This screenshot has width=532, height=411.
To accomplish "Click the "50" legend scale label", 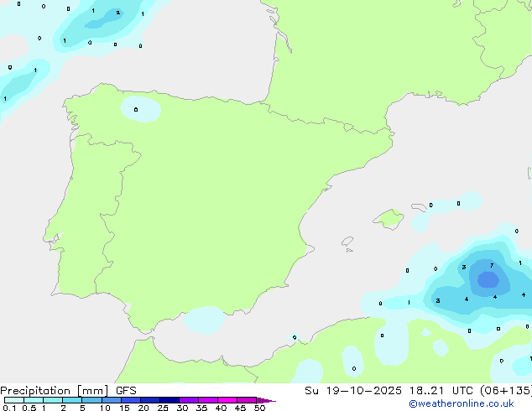I will 259,408.
